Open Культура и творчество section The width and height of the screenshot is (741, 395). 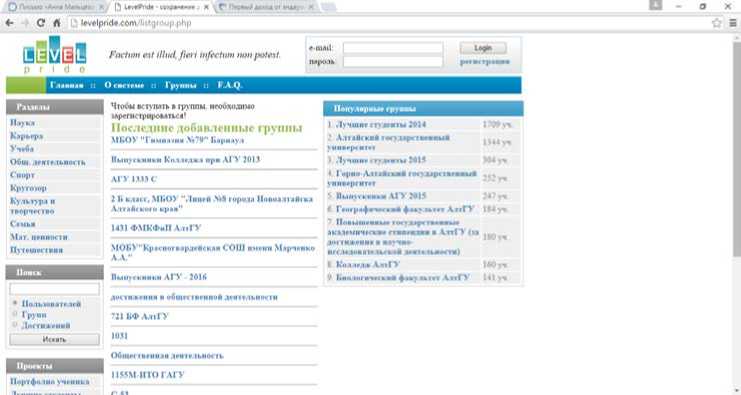[x=32, y=206]
